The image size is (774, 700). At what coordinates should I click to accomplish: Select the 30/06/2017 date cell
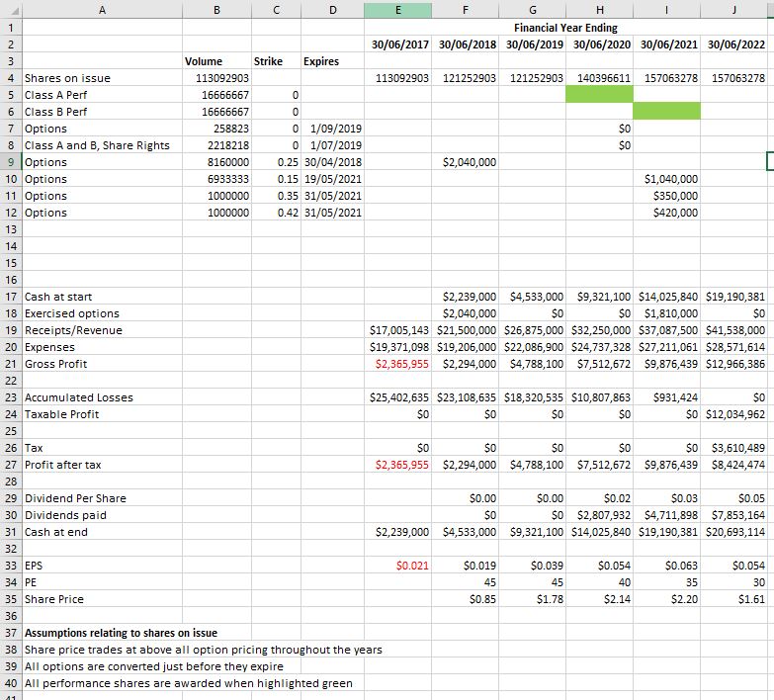point(397,44)
